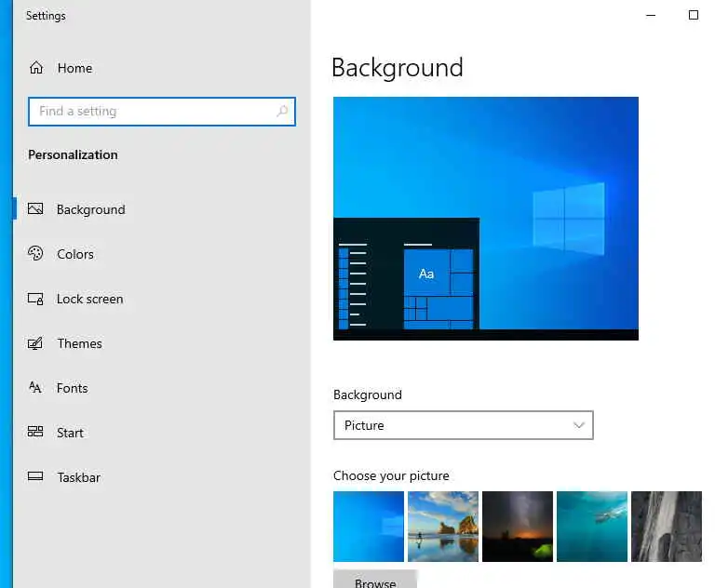Click the Colors palette icon
This screenshot has width=715, height=588.
35,253
